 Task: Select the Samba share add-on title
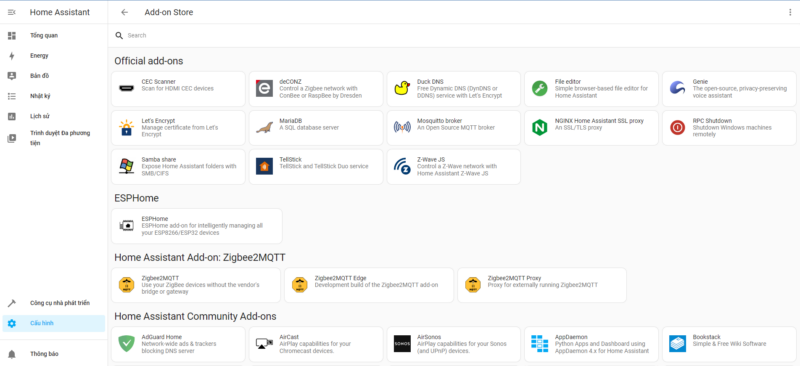click(x=159, y=160)
